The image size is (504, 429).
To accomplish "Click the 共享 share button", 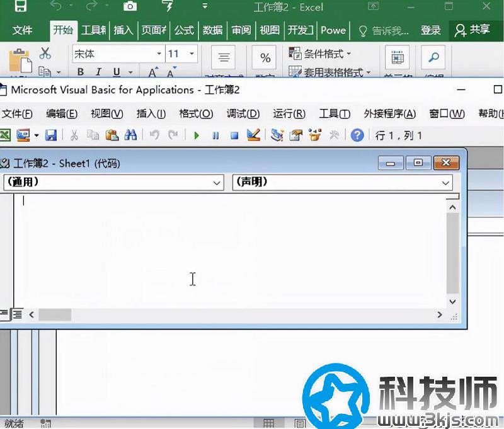I will click(x=472, y=30).
